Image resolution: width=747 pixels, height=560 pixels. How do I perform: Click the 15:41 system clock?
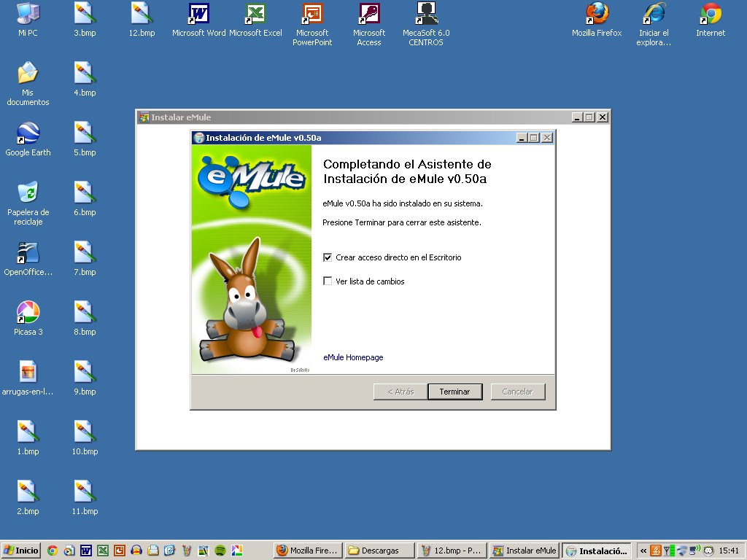[729, 551]
